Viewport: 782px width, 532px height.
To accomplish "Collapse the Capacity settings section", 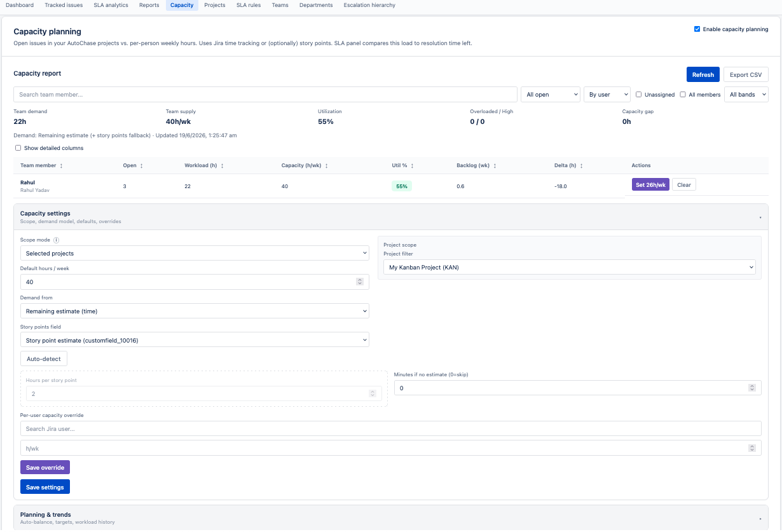I will pos(390,217).
